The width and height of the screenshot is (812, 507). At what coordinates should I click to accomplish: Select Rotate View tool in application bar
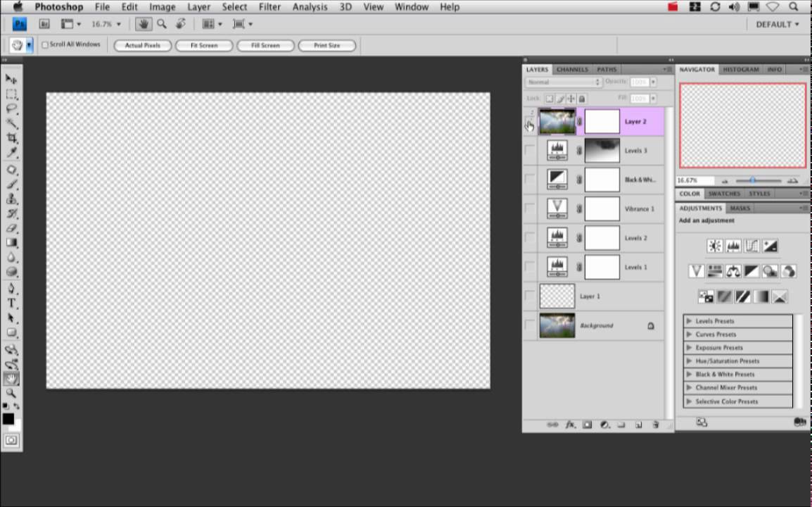[x=181, y=24]
